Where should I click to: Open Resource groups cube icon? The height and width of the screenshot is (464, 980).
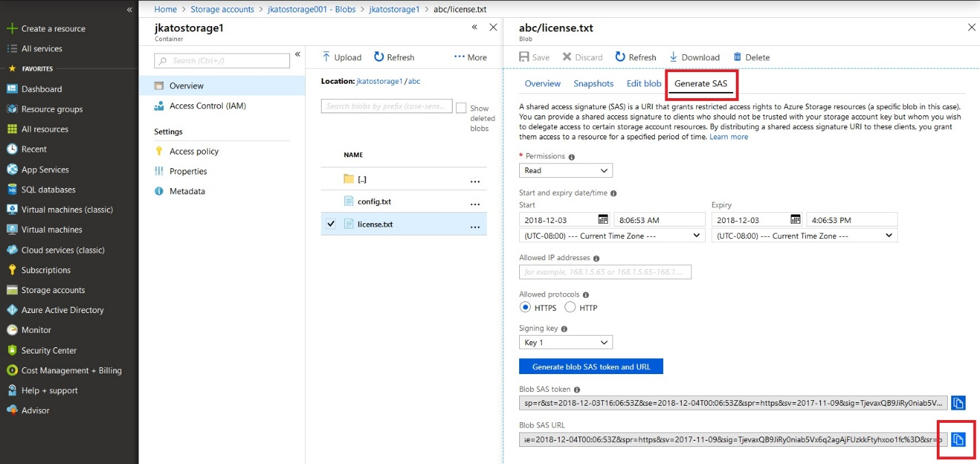[12, 109]
